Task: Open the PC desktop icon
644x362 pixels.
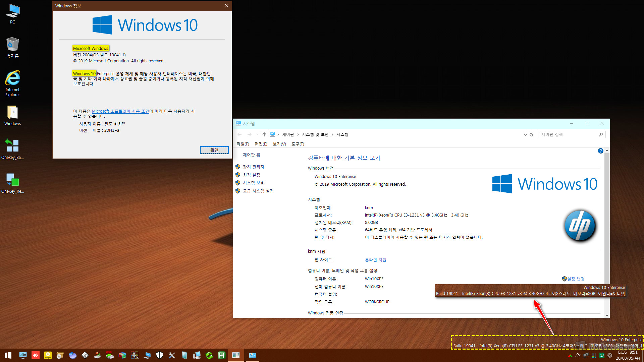Action: [x=12, y=14]
